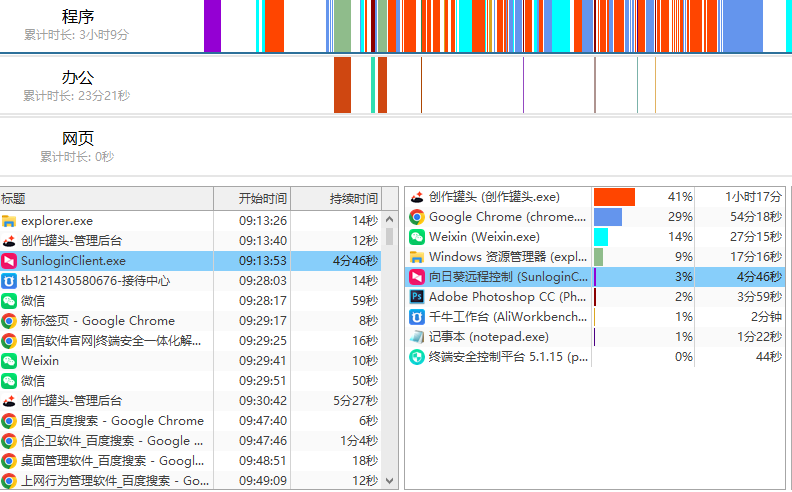Click the 创作罐头-管理后台 icon at 09:13:40
792x492 pixels.
9,241
